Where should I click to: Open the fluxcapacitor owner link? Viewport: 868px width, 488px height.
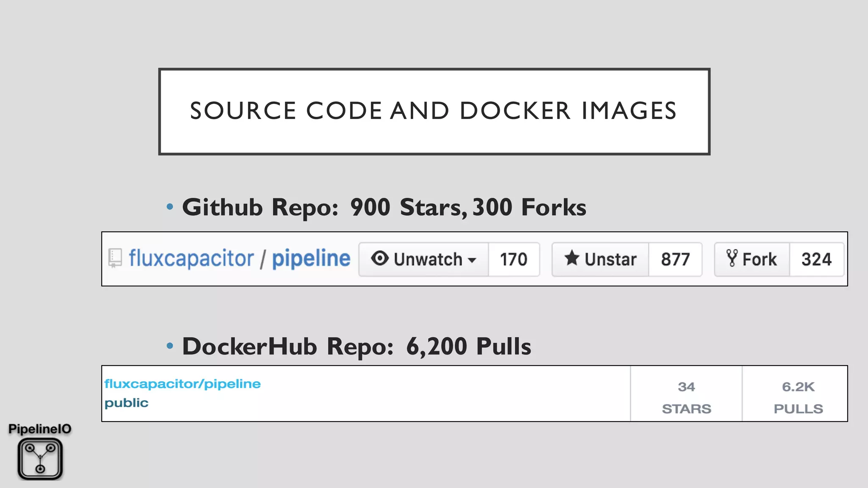[191, 258]
